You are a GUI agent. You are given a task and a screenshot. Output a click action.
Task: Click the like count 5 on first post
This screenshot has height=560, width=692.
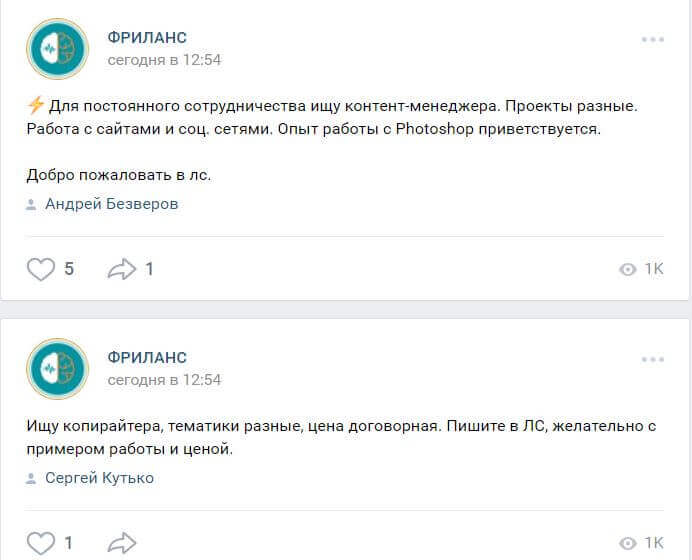69,269
